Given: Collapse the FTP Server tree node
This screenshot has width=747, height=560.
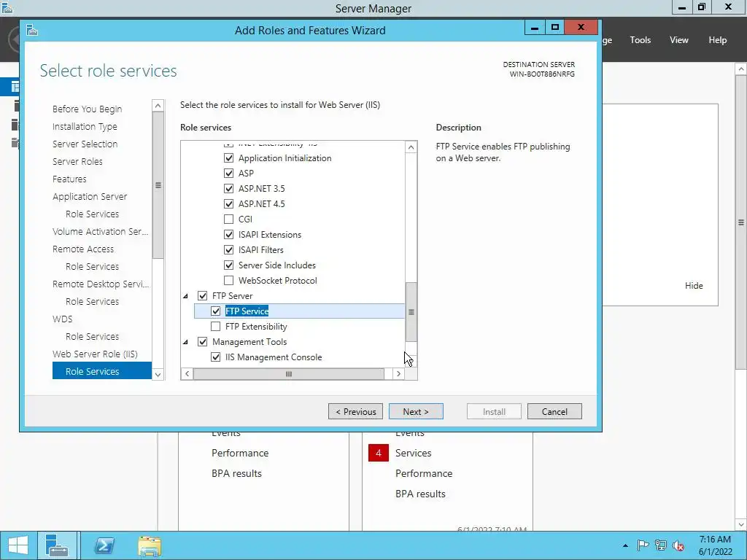Looking at the screenshot, I should point(186,296).
